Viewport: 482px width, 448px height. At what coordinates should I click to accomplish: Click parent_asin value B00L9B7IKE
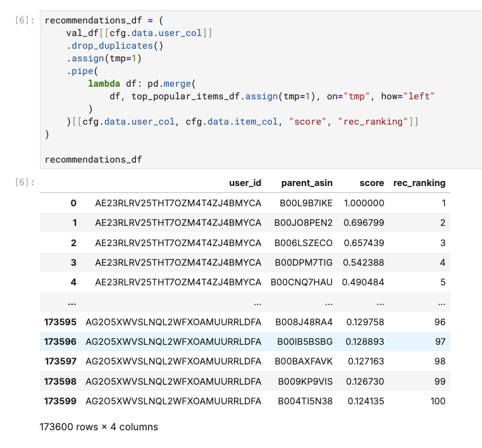pos(306,203)
